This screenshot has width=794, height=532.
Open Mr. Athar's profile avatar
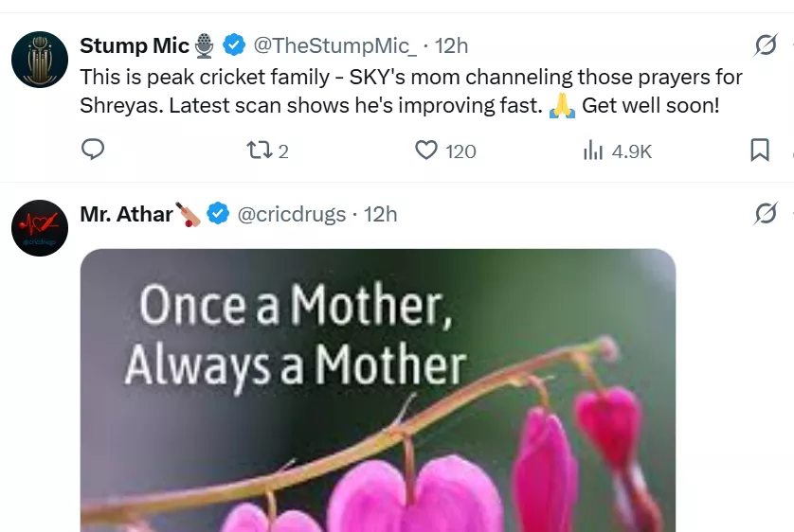[x=40, y=228]
